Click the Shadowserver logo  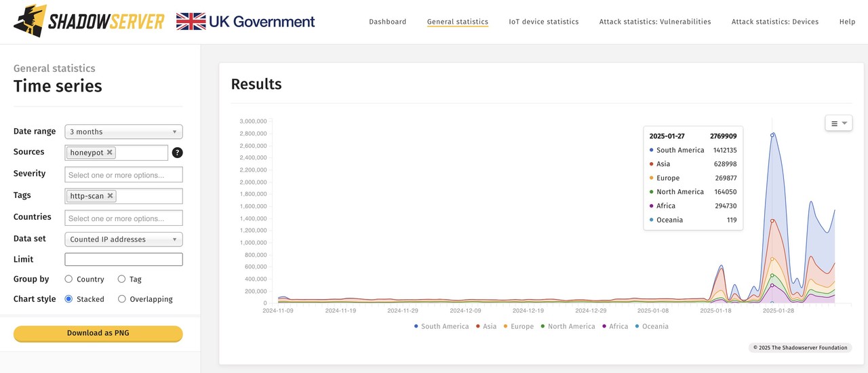89,22
